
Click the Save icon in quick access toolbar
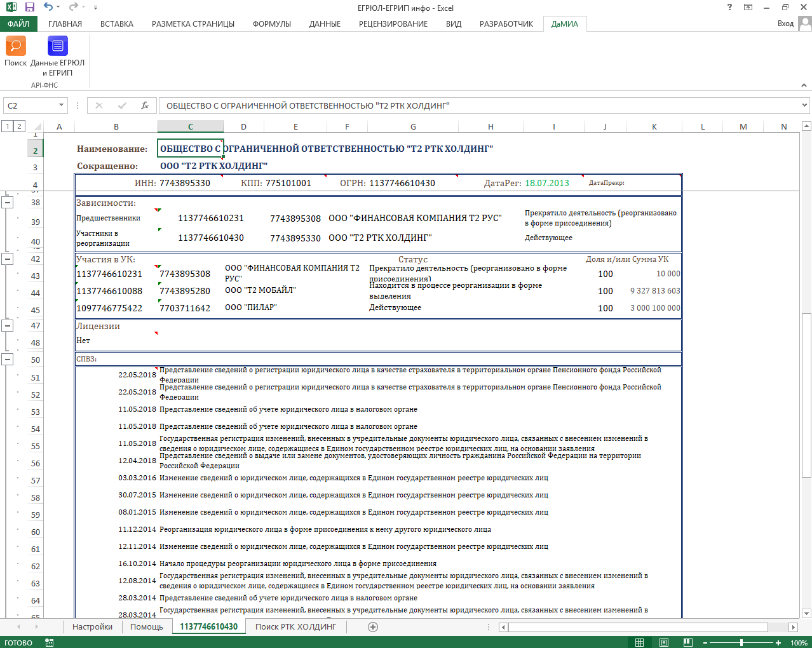pos(30,8)
